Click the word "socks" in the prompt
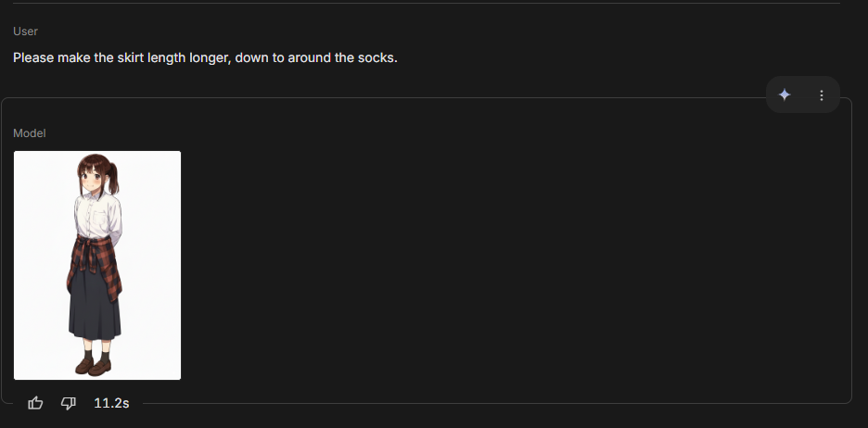The height and width of the screenshot is (428, 868). (376, 58)
